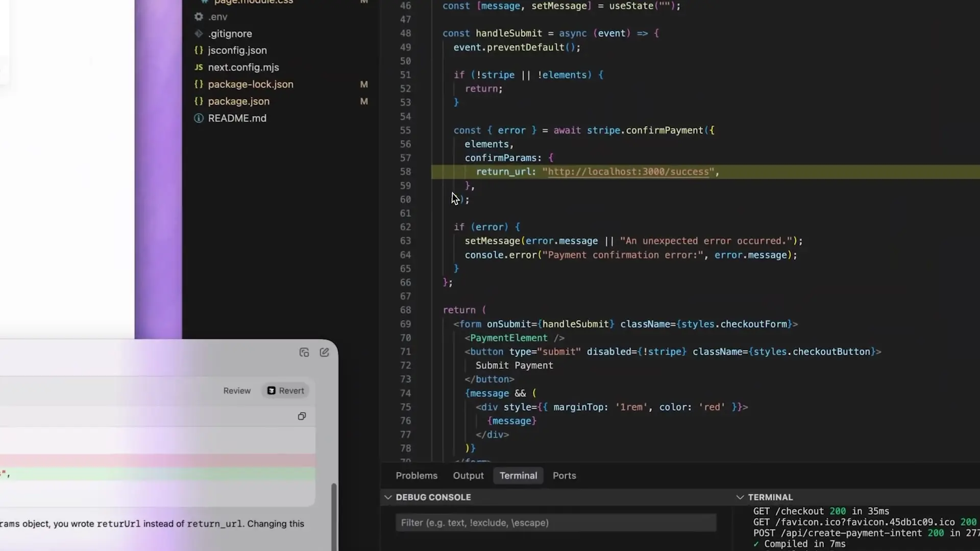Open package.json file
This screenshot has height=551, width=980.
pyautogui.click(x=239, y=101)
